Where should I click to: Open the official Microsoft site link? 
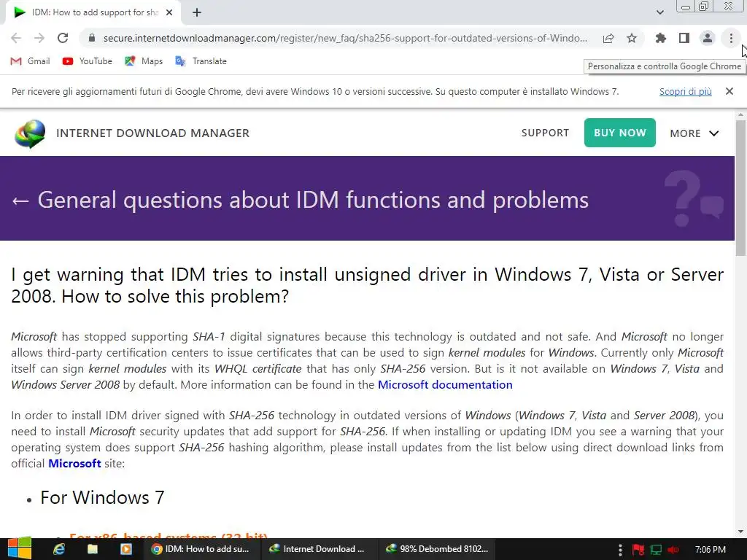tap(74, 463)
